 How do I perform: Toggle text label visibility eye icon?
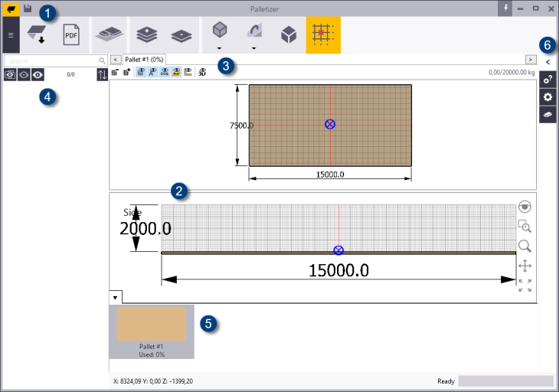[x=152, y=72]
